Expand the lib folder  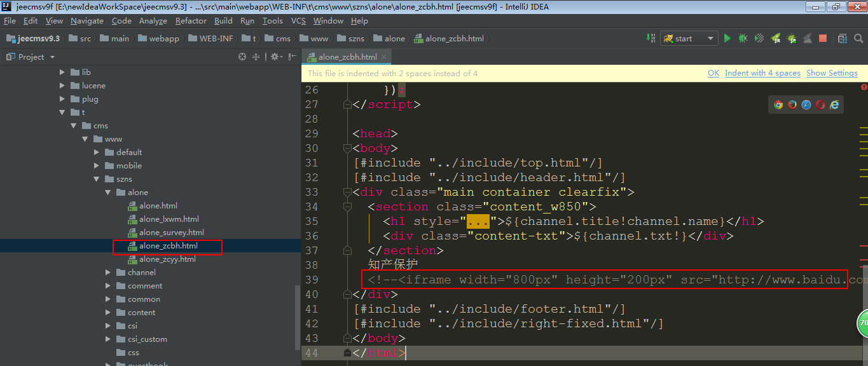click(62, 72)
